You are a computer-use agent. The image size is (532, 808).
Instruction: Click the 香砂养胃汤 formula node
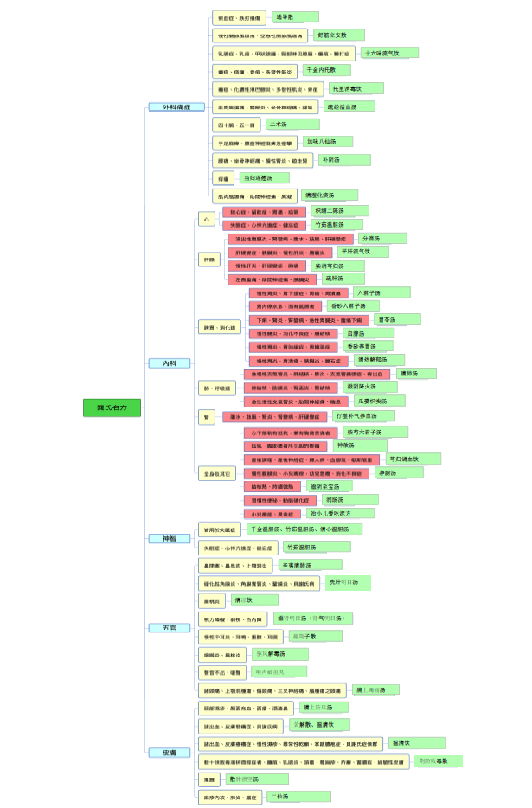click(368, 346)
